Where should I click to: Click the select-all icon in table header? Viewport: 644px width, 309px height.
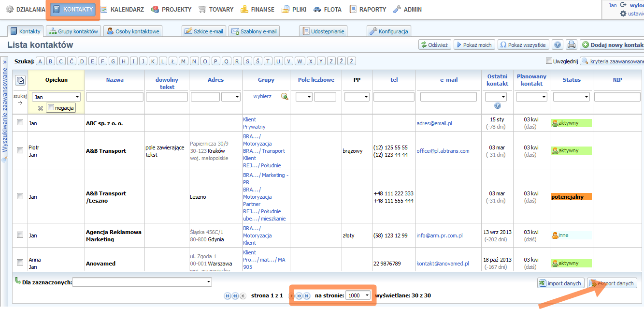tap(20, 80)
